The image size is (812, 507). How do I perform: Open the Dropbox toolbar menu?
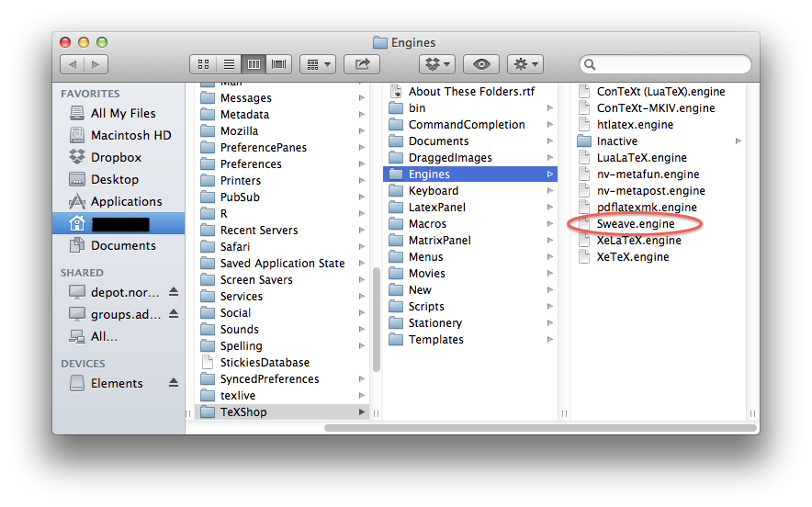click(437, 64)
